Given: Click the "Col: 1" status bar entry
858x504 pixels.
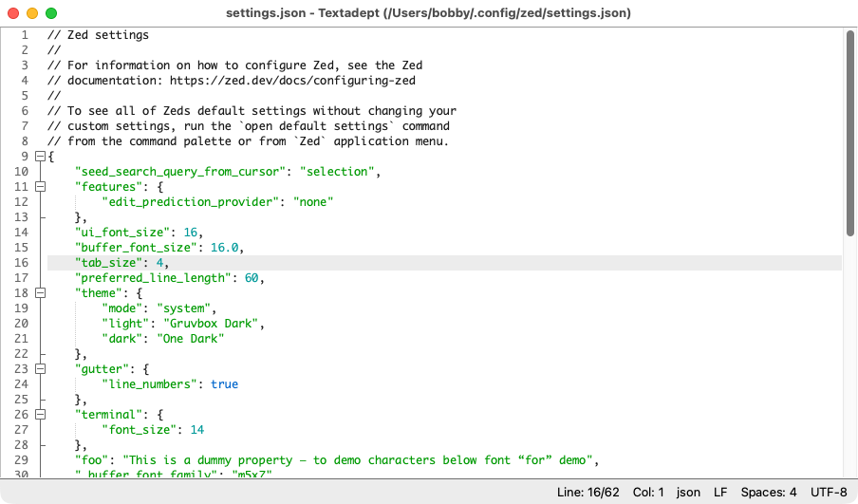Looking at the screenshot, I should point(648,492).
